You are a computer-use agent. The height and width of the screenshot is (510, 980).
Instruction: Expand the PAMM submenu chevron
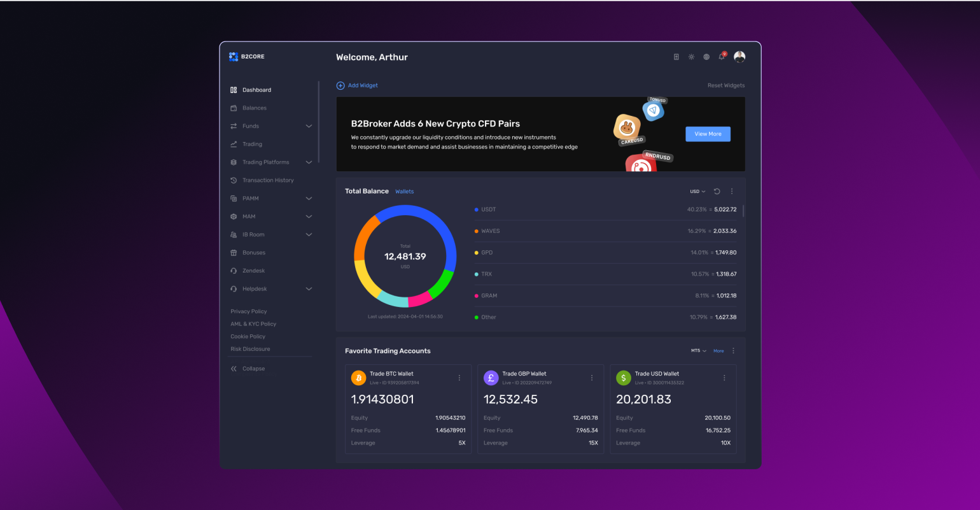309,199
